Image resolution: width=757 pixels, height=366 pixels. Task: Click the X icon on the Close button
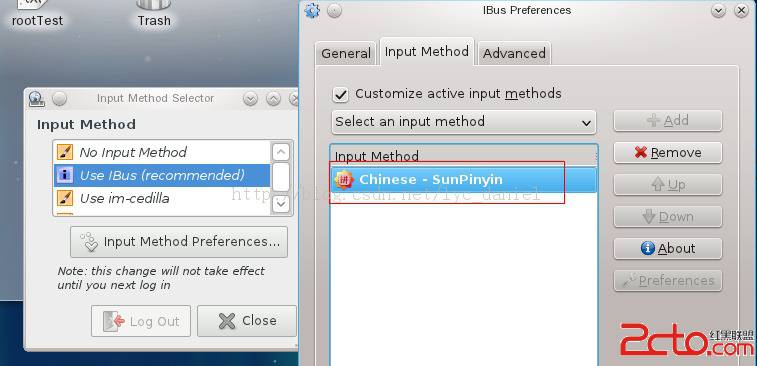[227, 321]
